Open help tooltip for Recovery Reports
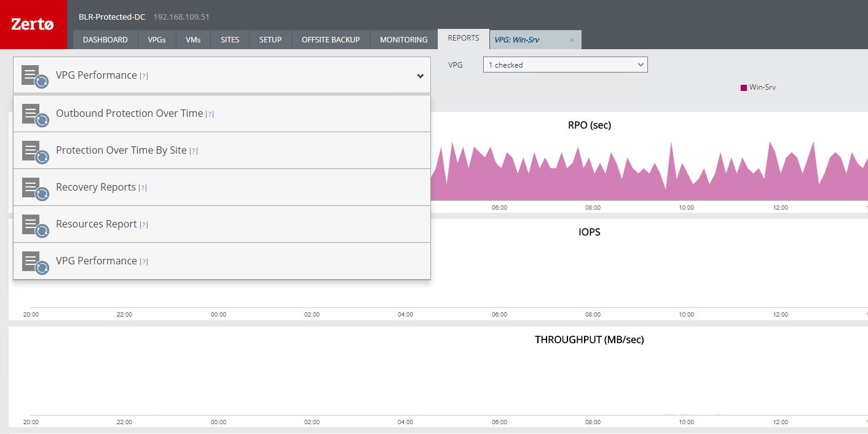 143,188
